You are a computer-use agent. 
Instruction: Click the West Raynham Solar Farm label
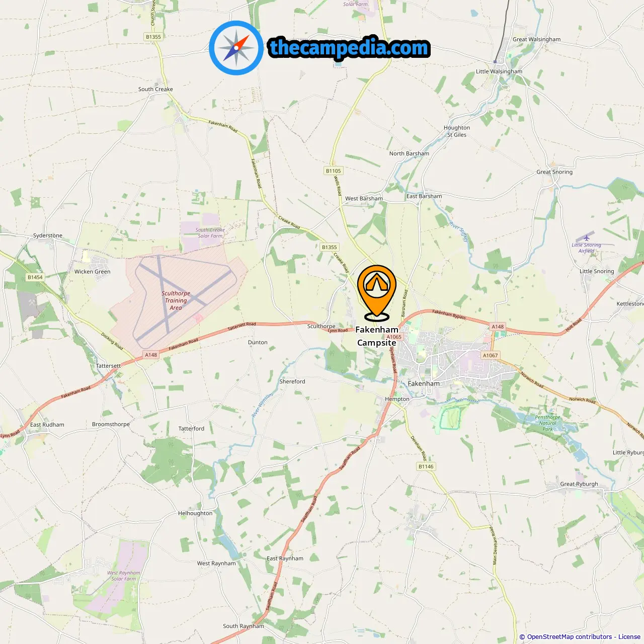click(124, 576)
